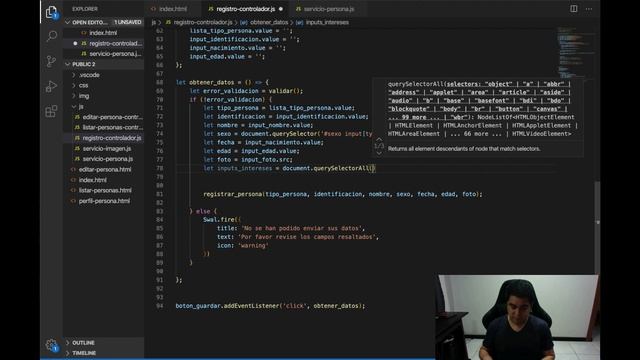Screen dimensions: 640x360
Task: Click the minimap code overview
Action: pos(576,53)
